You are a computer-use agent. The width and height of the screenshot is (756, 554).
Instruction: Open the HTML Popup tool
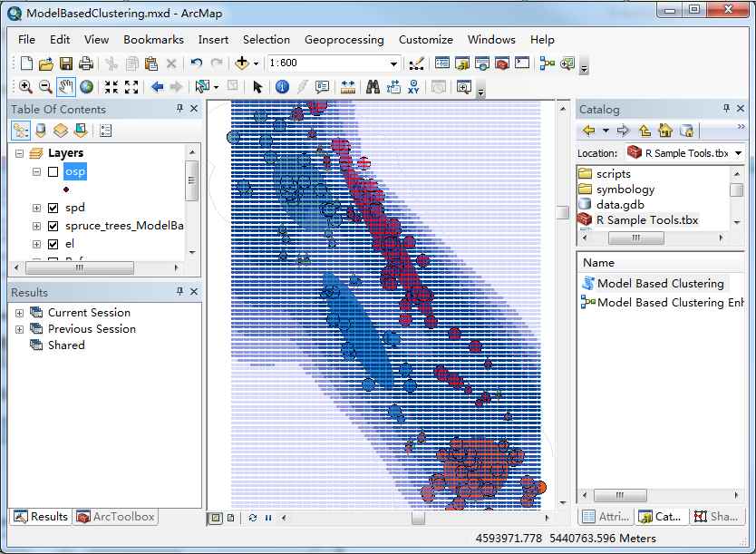point(322,87)
